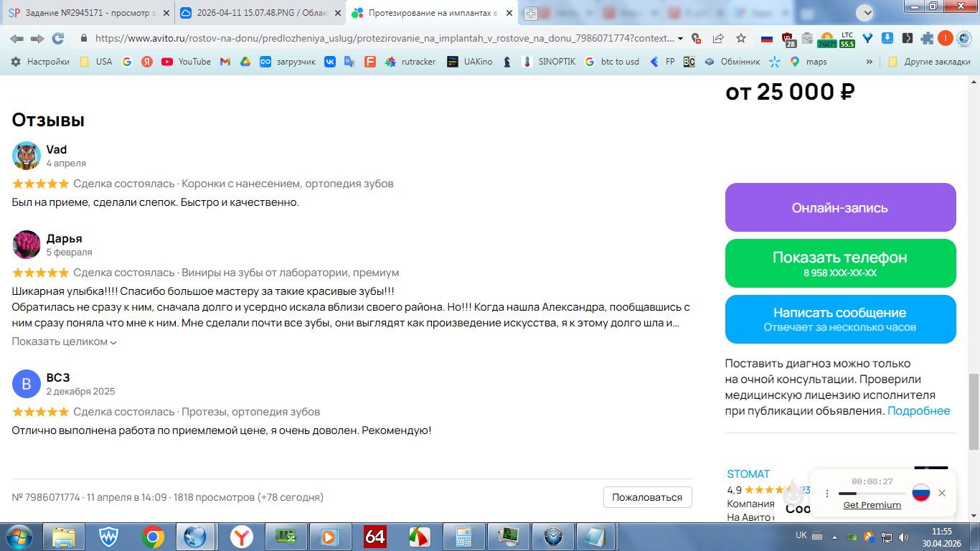This screenshot has height=551, width=980.
Task: Open a new browser tab
Action: [x=531, y=14]
